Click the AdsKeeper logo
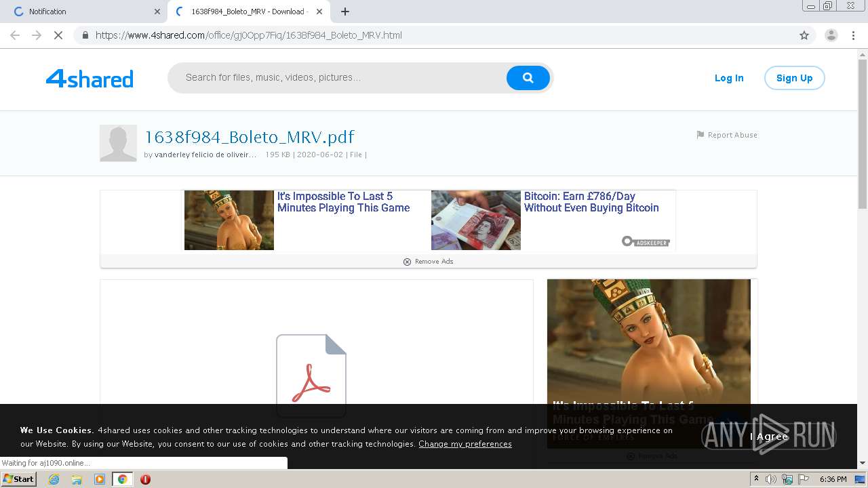This screenshot has width=868, height=488. (646, 241)
